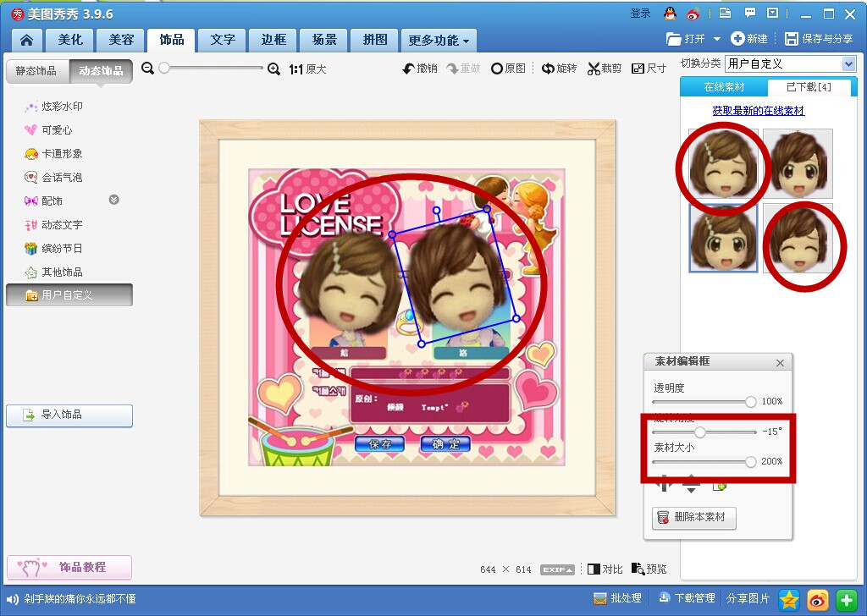Open the title bar main menu dropdown icon
The width and height of the screenshot is (867, 616).
[773, 14]
